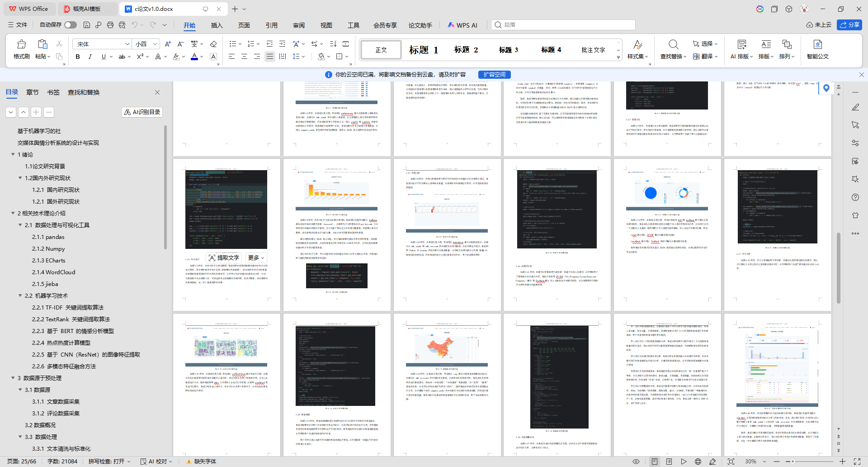Screen dimensions: 868x467
Task: Click the Format Painter (格式刷) icon
Action: [21, 44]
